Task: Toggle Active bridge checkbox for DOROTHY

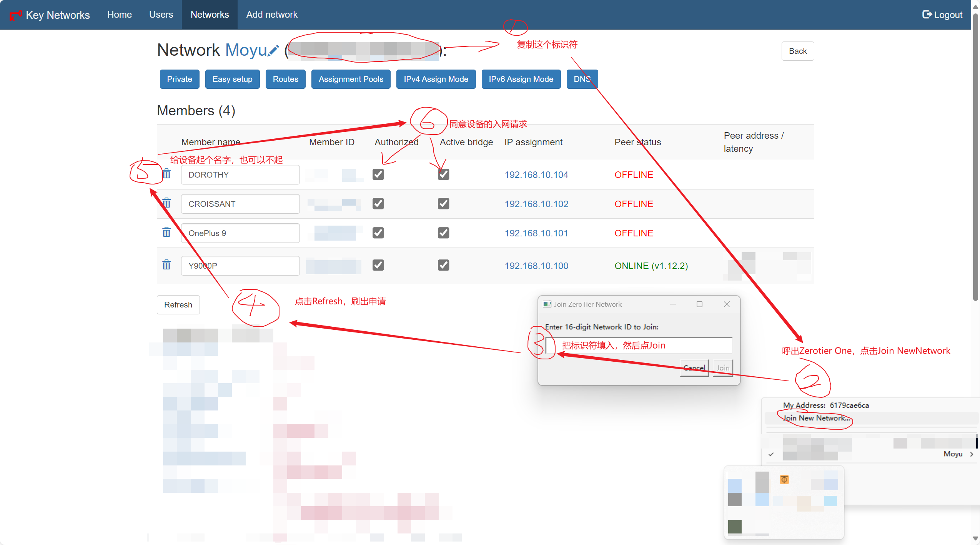Action: (443, 174)
